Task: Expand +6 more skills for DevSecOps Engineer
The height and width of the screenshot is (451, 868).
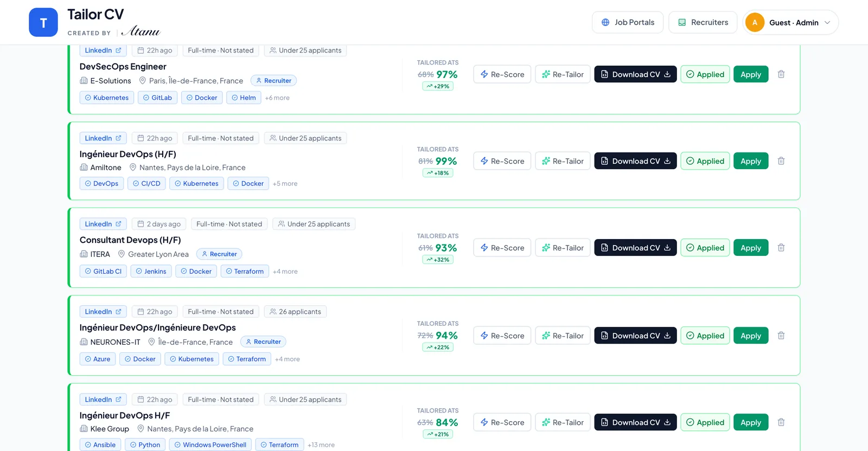Action: [277, 98]
